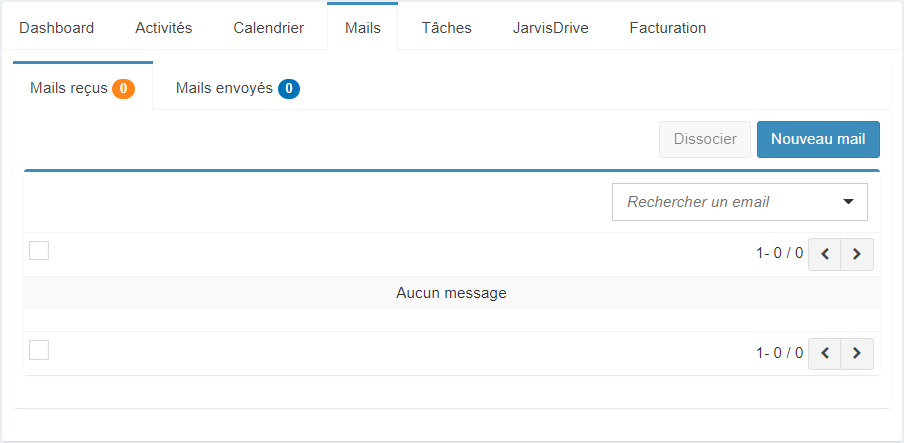Switch to the Facturation tab

pyautogui.click(x=668, y=28)
